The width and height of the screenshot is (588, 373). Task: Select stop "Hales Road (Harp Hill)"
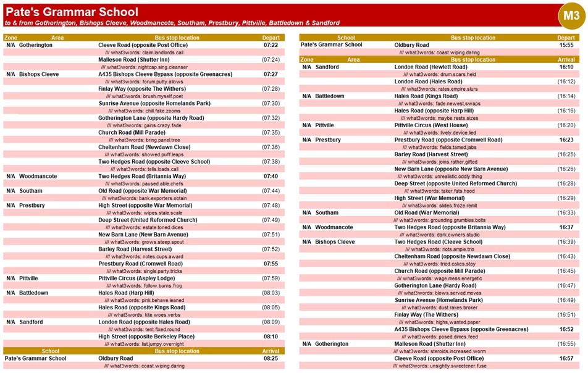127,293
